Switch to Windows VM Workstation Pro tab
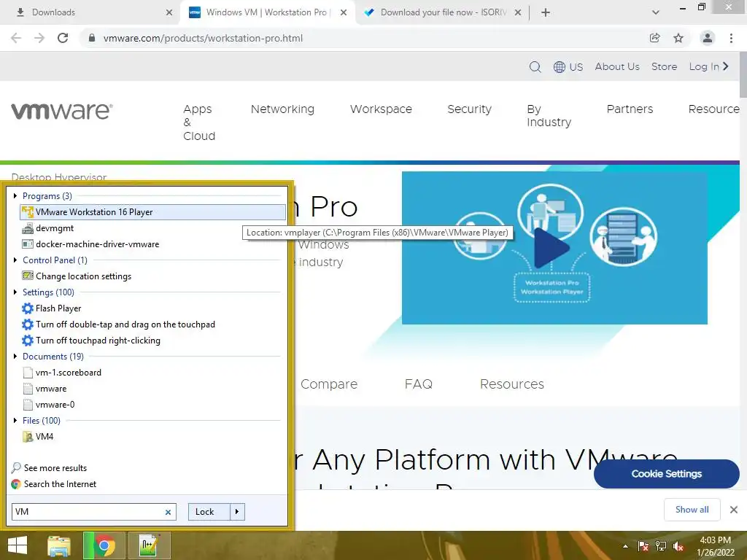 click(x=266, y=12)
